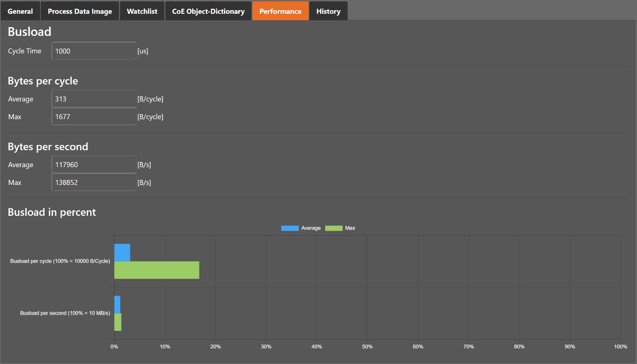This screenshot has width=637, height=364.
Task: Select the Bytes per cycle Max field
Action: click(94, 117)
